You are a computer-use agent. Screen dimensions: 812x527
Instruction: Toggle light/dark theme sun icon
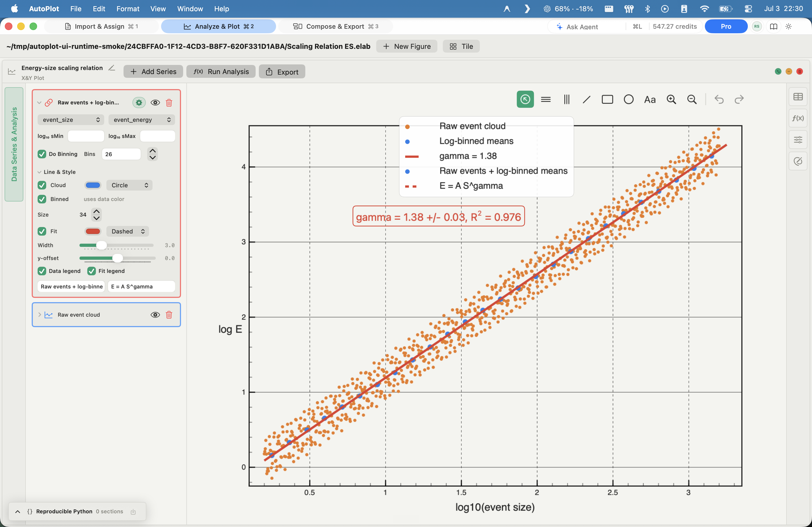[x=788, y=26]
